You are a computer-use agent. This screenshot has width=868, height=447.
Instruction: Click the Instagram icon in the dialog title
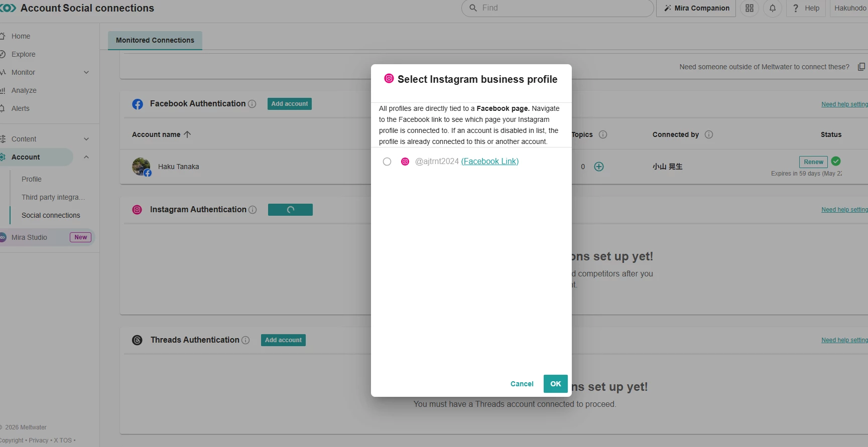coord(389,78)
